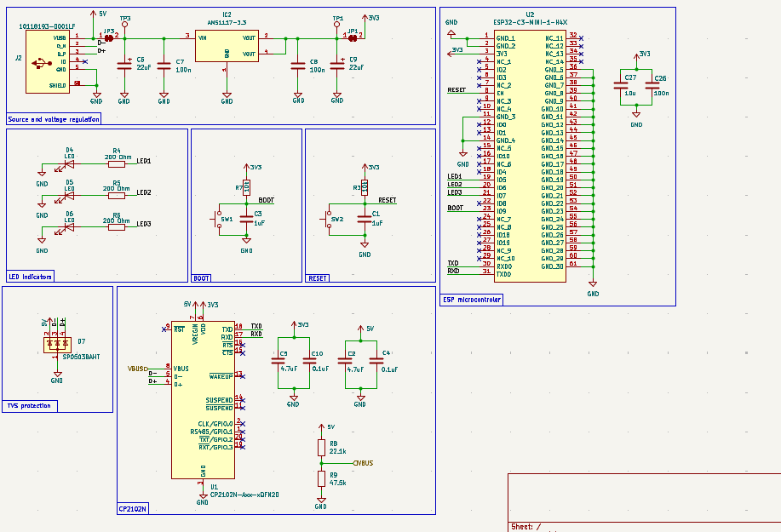Select resistor R4 200 Ohm
The image size is (781, 532).
[117, 163]
